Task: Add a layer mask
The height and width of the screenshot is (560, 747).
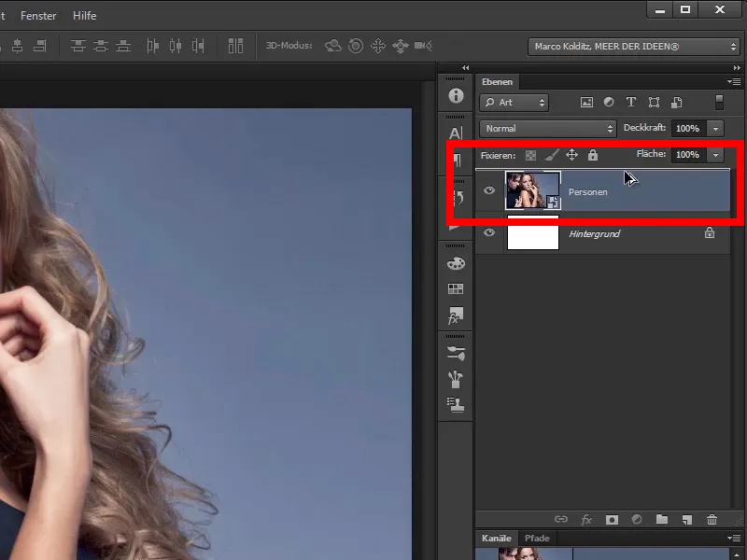Action: click(612, 520)
